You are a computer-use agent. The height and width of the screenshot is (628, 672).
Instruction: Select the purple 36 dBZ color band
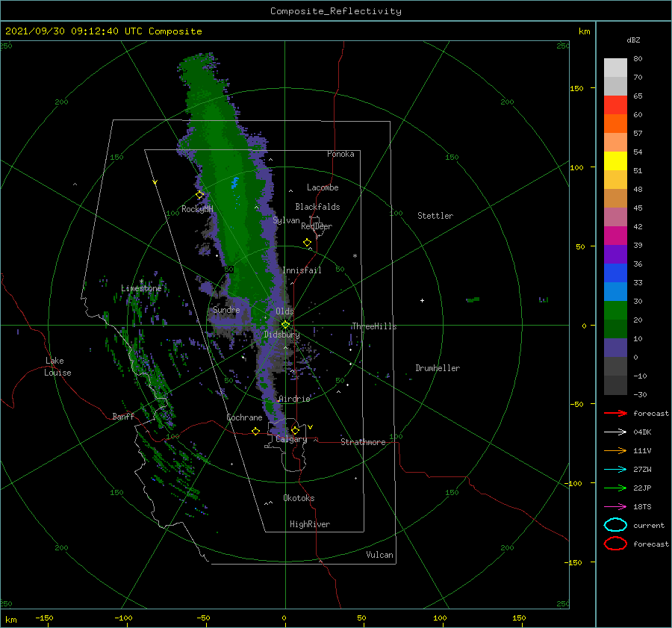click(x=615, y=254)
